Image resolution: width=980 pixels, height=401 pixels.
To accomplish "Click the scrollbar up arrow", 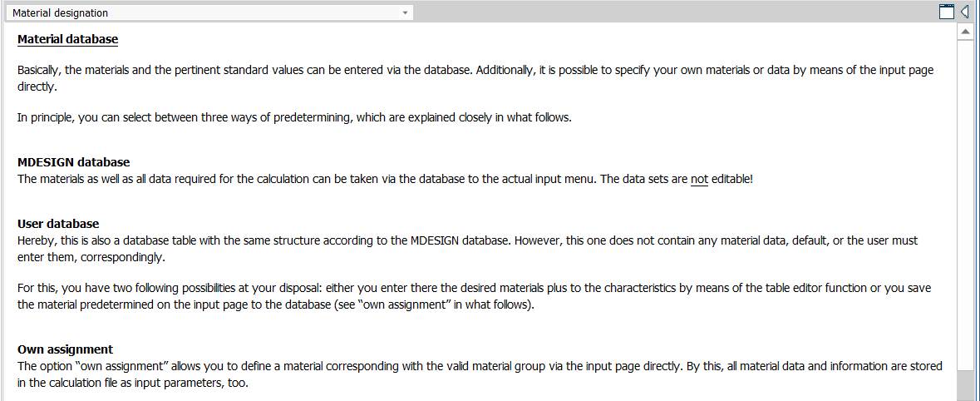I will (966, 31).
